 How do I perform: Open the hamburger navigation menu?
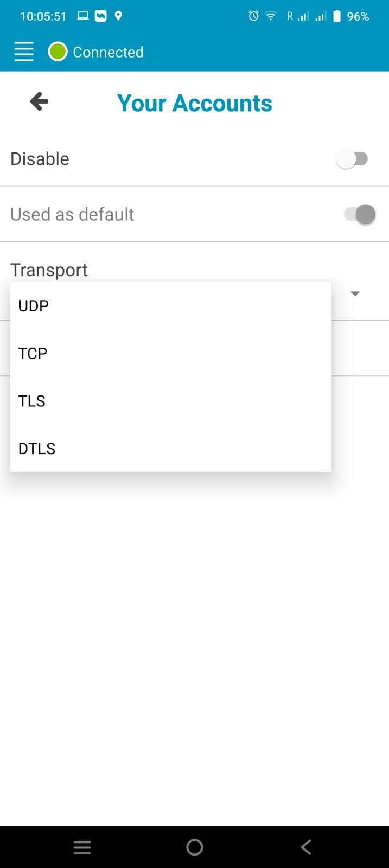[24, 52]
